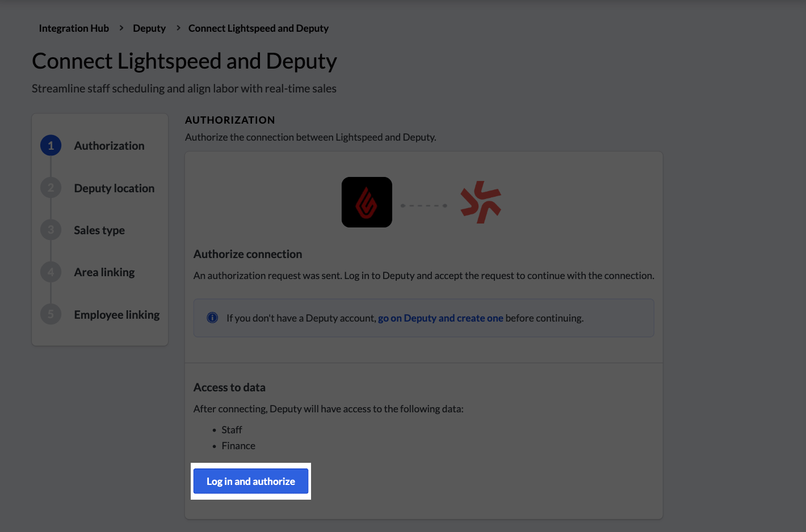Select the Connect Lightspeed and Deputy breadcrumb
Image resolution: width=806 pixels, height=532 pixels.
click(258, 28)
